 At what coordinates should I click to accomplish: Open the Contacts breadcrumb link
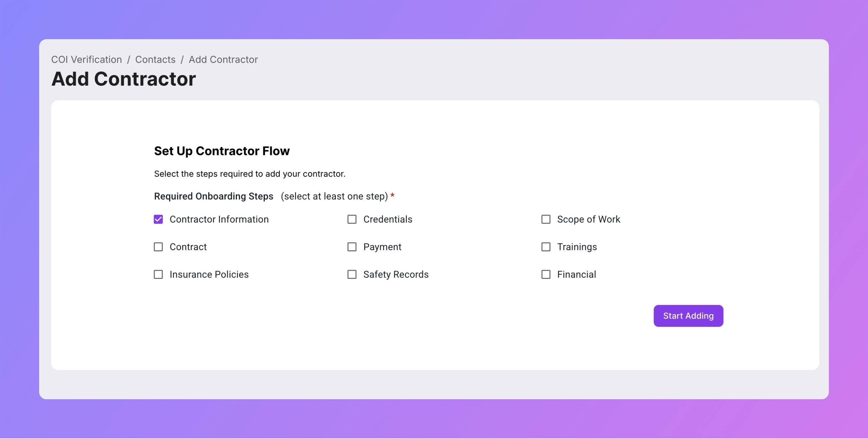pyautogui.click(x=155, y=60)
